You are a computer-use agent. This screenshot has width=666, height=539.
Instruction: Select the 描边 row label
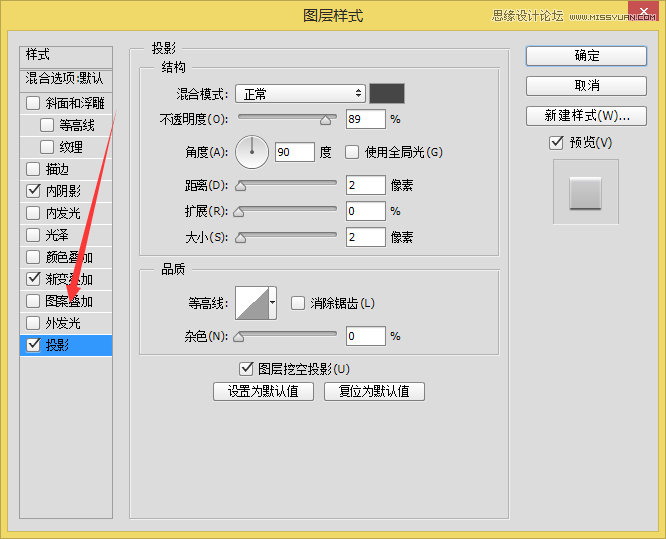pyautogui.click(x=57, y=169)
